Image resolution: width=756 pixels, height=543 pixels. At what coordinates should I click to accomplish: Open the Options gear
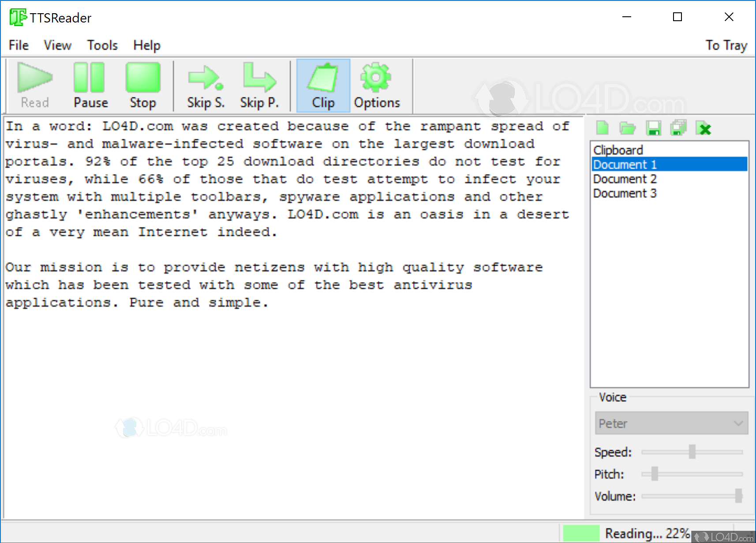(x=377, y=86)
